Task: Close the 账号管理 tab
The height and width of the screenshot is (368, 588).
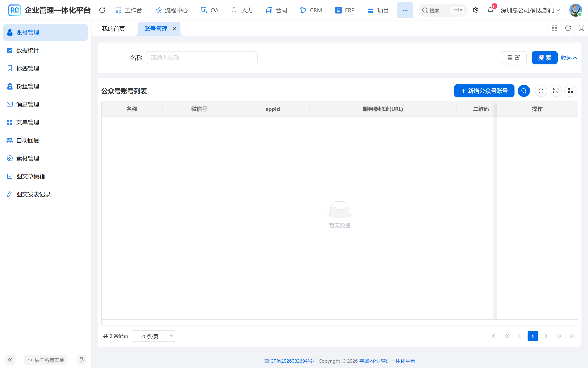Action: tap(174, 29)
